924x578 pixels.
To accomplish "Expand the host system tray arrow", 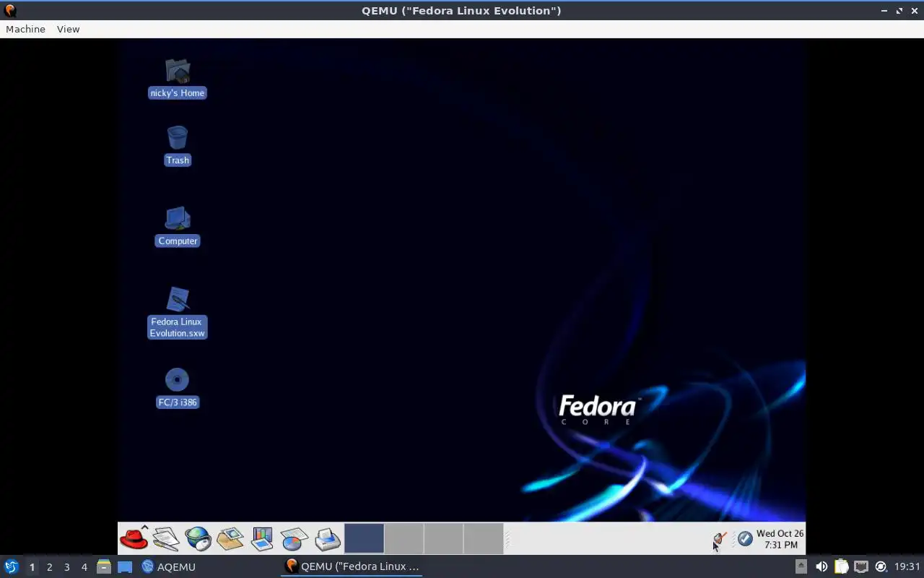I will [x=801, y=566].
